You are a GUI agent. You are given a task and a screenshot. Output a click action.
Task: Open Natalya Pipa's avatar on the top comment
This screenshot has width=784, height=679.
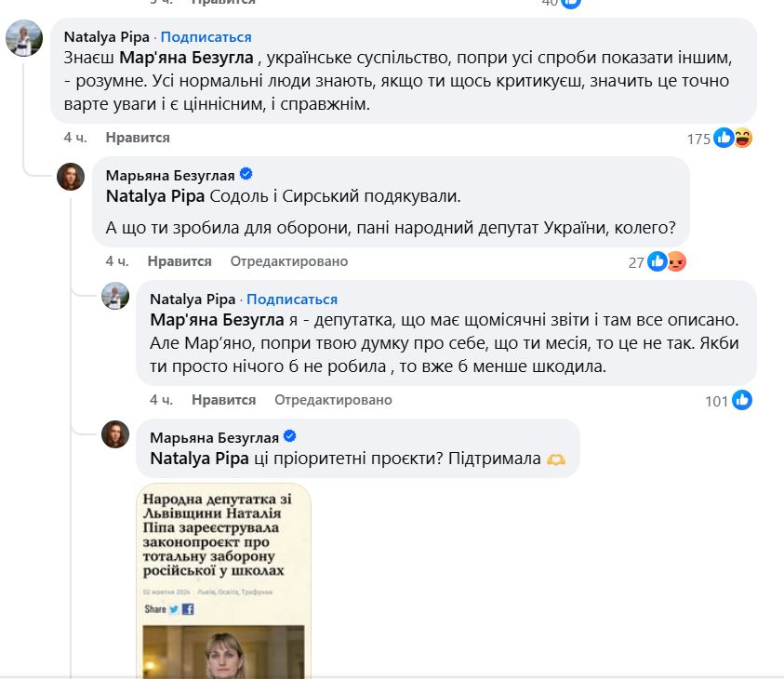coord(22,40)
